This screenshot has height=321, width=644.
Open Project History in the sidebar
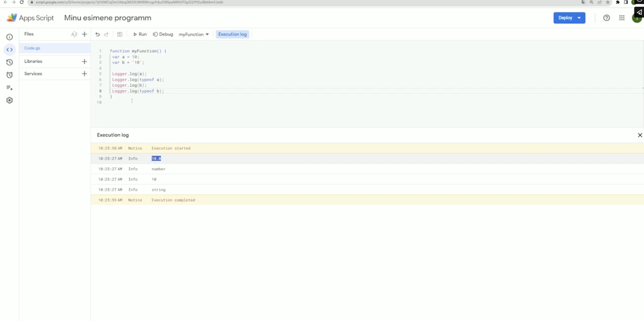(x=9, y=62)
